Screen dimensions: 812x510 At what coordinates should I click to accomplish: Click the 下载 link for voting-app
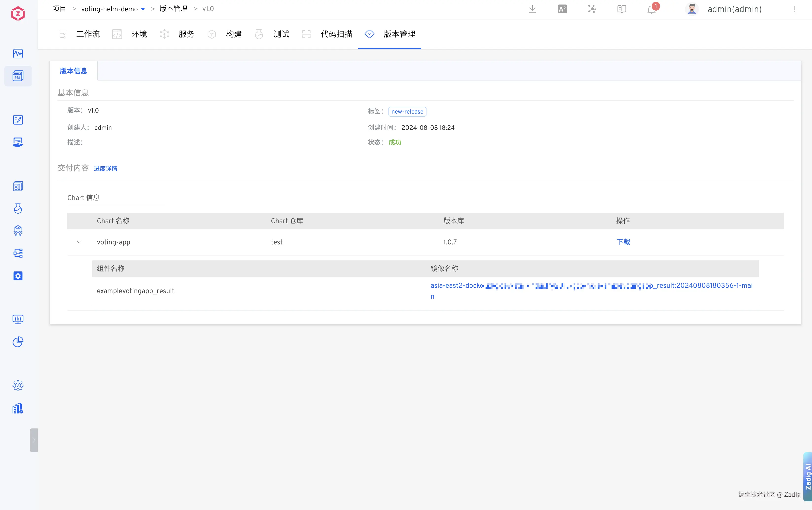623,242
